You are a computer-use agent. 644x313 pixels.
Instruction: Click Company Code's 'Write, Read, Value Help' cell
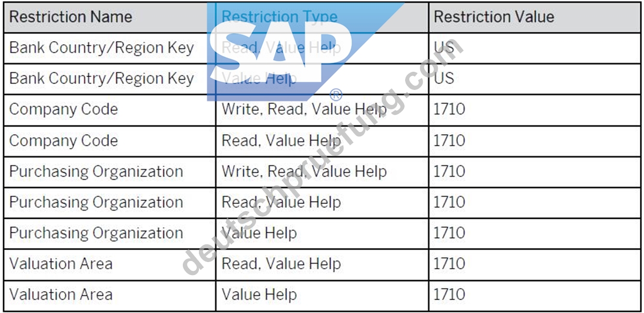[x=322, y=110]
